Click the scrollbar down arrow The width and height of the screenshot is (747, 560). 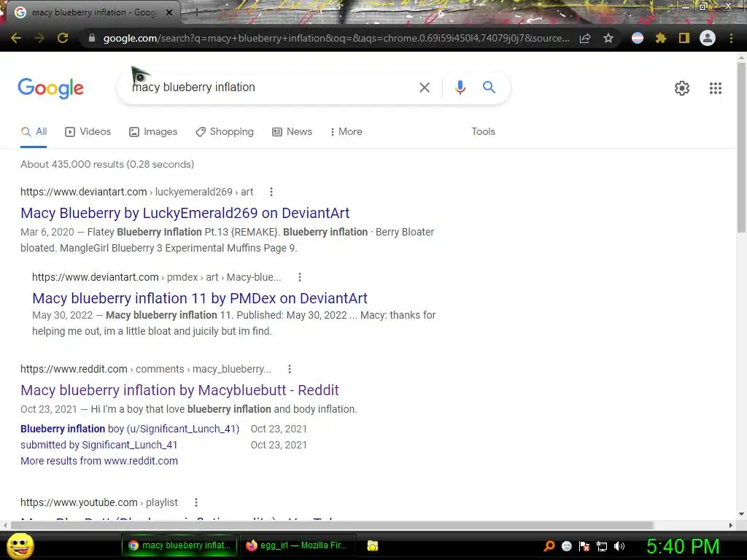(x=741, y=514)
